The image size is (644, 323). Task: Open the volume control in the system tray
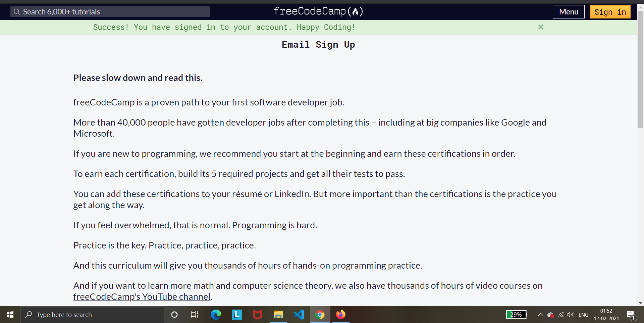click(x=571, y=315)
